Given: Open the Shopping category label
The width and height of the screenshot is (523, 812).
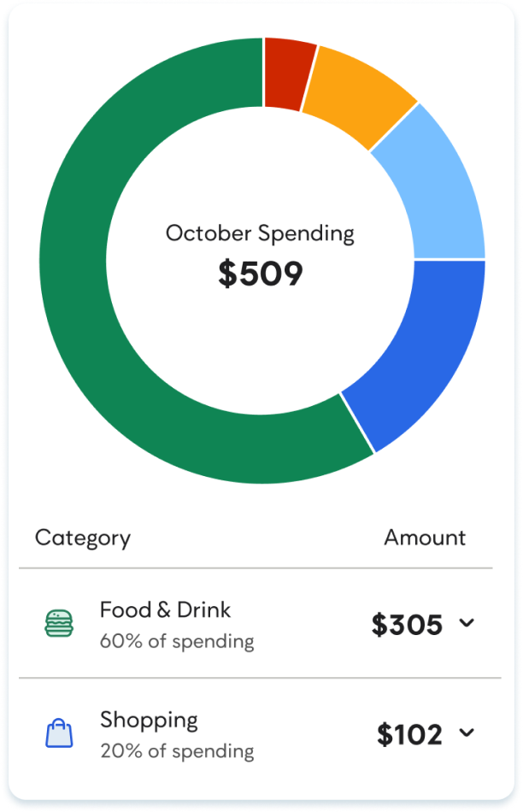Looking at the screenshot, I should click(x=149, y=720).
